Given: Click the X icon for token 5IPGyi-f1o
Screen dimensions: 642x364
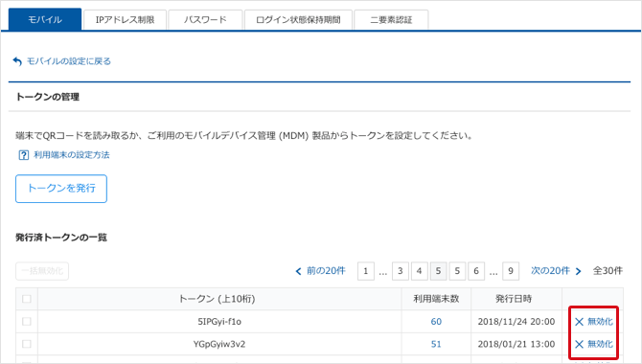Looking at the screenshot, I should (x=579, y=322).
